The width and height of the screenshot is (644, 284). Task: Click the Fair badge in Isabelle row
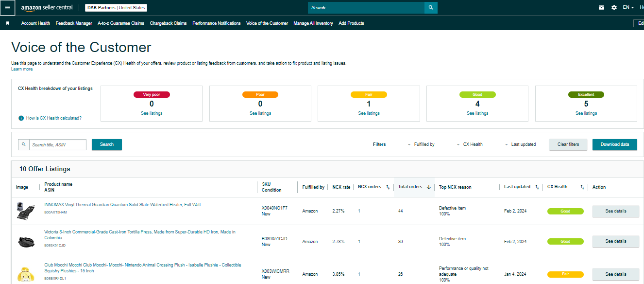click(x=565, y=274)
